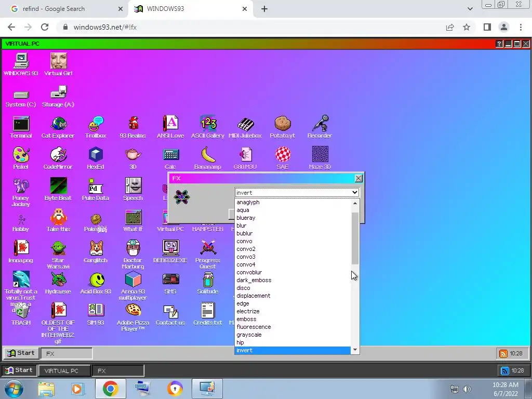
Task: Select the highlighted invert option
Action: pyautogui.click(x=292, y=351)
